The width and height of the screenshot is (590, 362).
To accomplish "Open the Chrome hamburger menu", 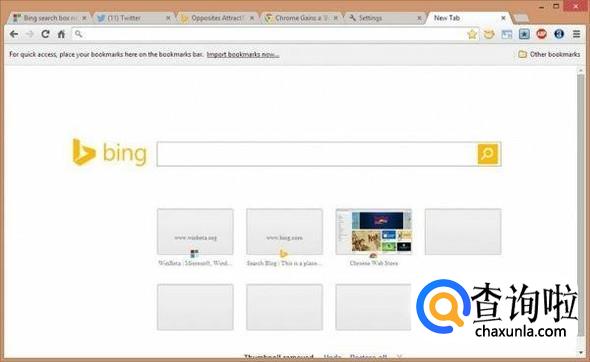I will click(x=576, y=34).
